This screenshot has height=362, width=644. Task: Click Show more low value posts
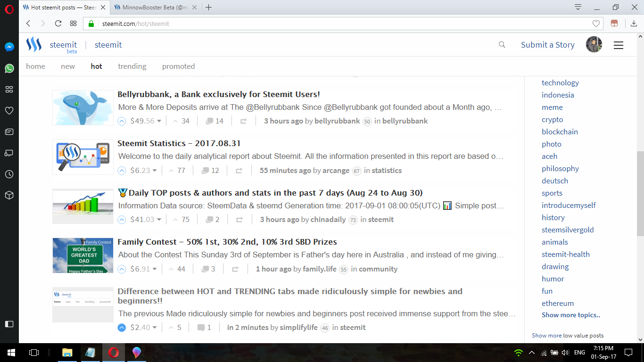pyautogui.click(x=568, y=336)
